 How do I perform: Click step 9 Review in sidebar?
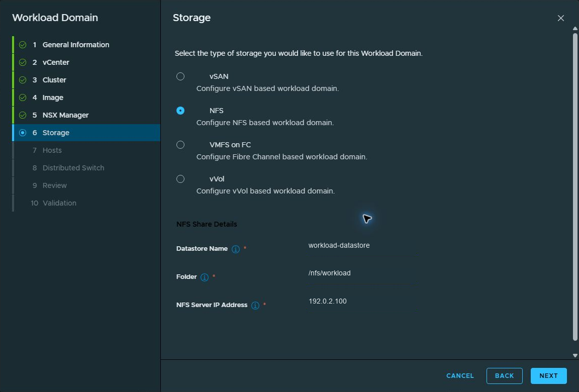87,185
